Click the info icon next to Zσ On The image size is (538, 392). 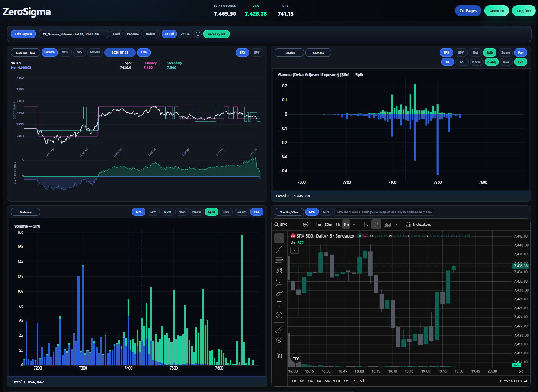click(198, 34)
